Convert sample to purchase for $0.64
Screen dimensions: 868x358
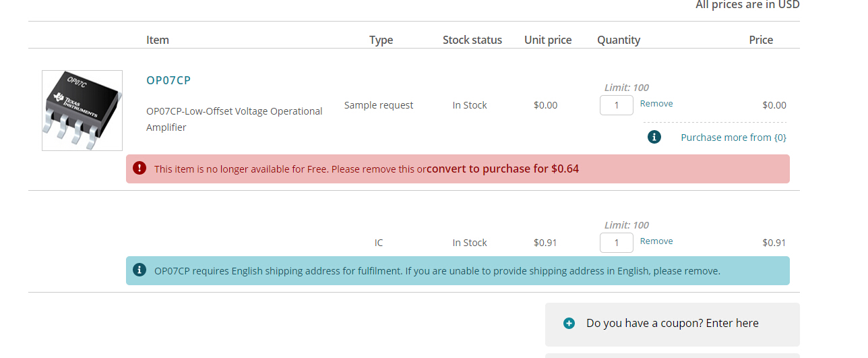(502, 169)
